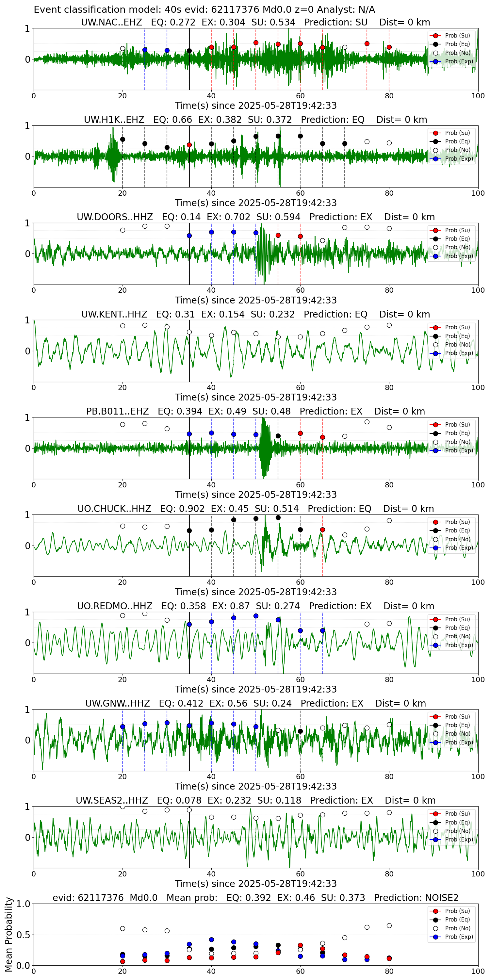Click the white No marker at 70 s in UW.NAC panel
The image size is (490, 980).
click(x=345, y=48)
